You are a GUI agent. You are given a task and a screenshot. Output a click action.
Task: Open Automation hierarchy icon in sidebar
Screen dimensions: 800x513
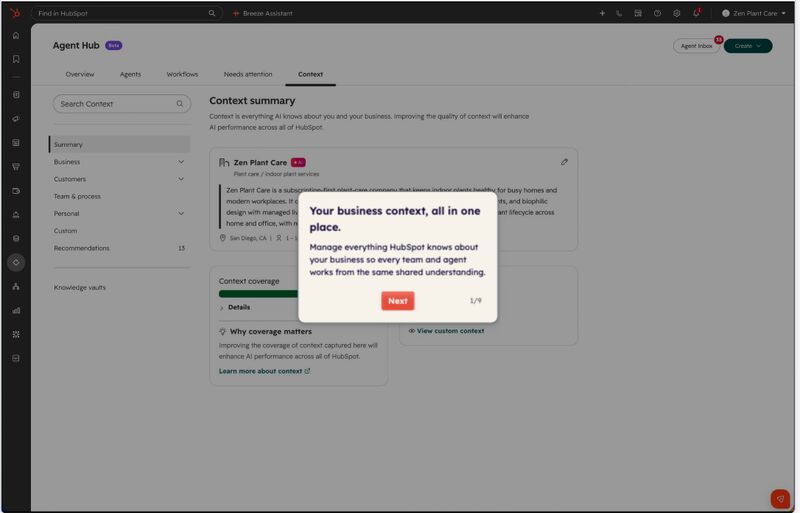[x=16, y=286]
